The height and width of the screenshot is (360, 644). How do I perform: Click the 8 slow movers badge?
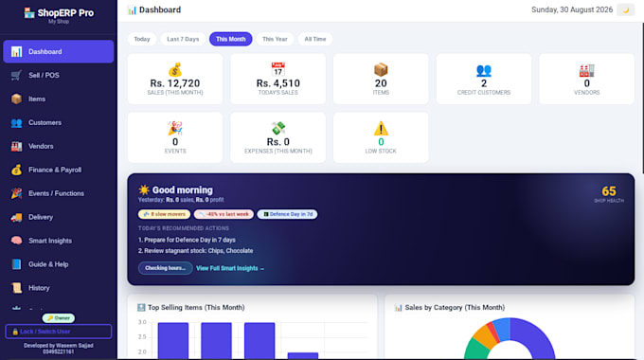click(x=164, y=214)
